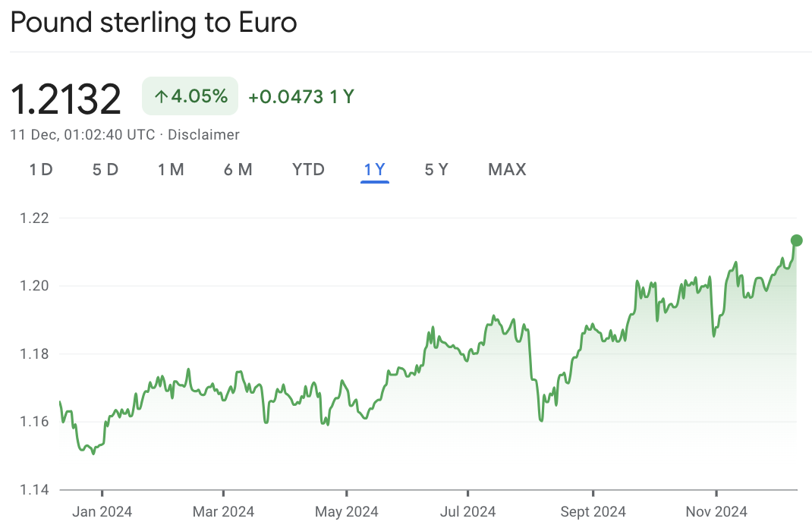Show MAX range of exchange rate
This screenshot has width=812, height=531.
pyautogui.click(x=507, y=169)
